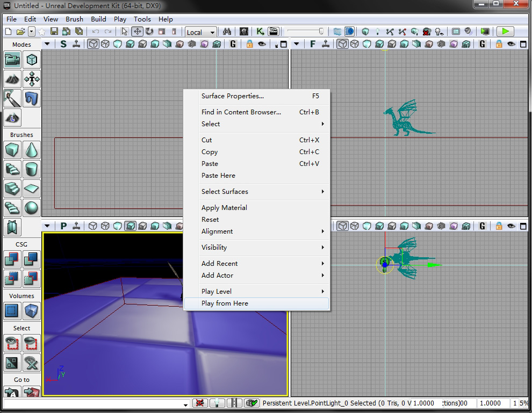Viewport: 532px width, 413px height.
Task: Select the Cone brush builder
Action: point(32,149)
